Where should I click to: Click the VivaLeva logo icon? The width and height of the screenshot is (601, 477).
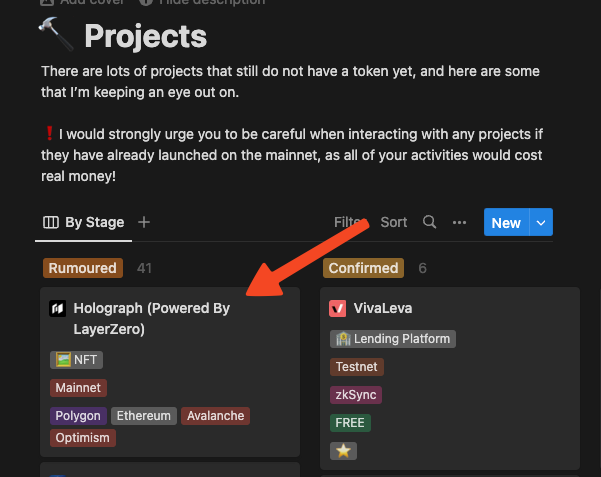[x=337, y=308]
